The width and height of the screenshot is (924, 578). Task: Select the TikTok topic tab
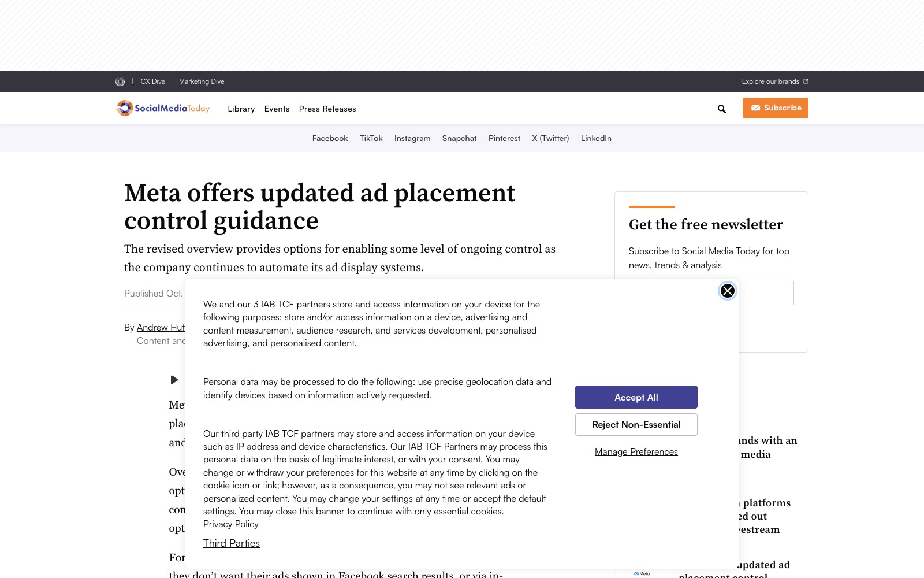coord(371,138)
